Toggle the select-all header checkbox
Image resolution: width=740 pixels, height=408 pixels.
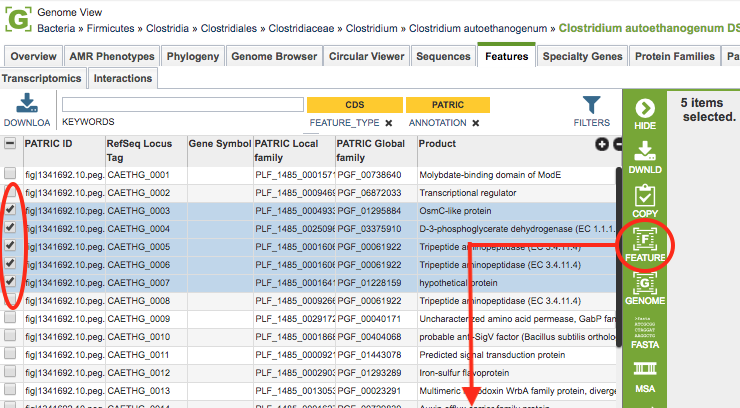coord(10,143)
